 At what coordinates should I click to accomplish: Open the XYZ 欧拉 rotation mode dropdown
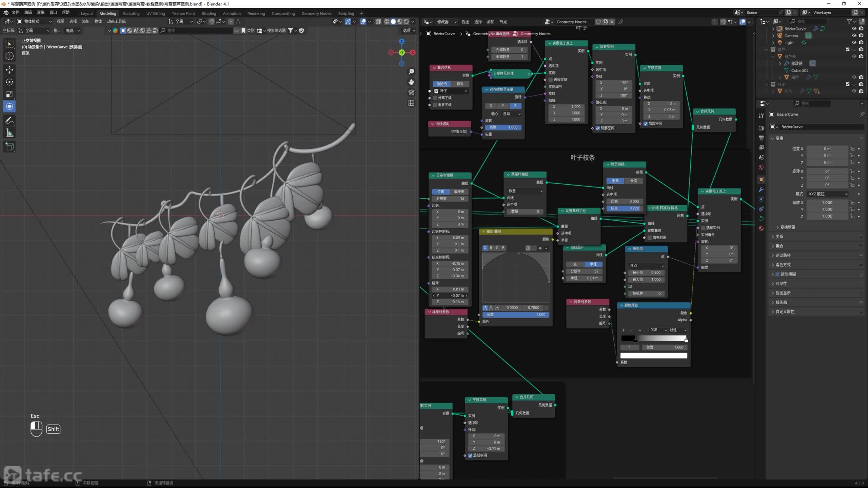(828, 194)
